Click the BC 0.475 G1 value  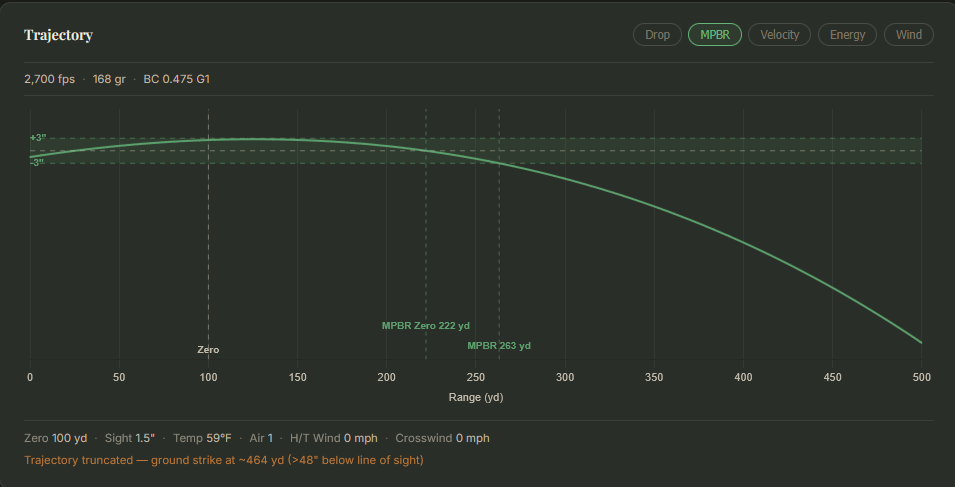[177, 79]
